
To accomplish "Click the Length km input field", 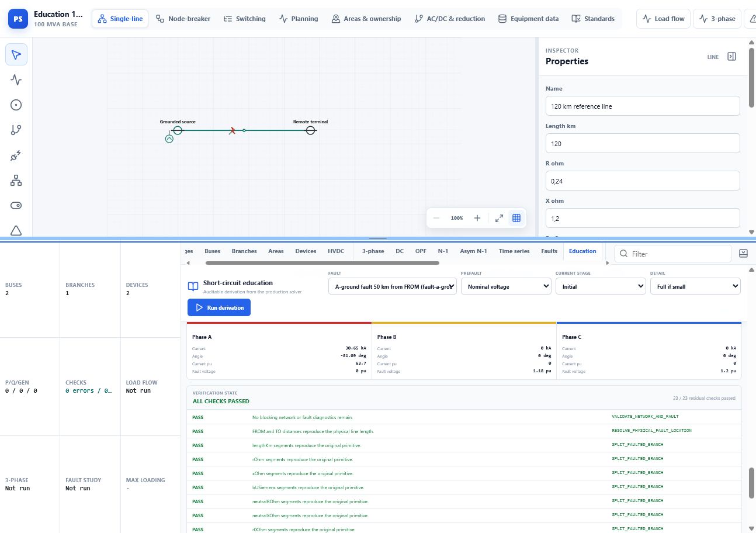I will 643,143.
